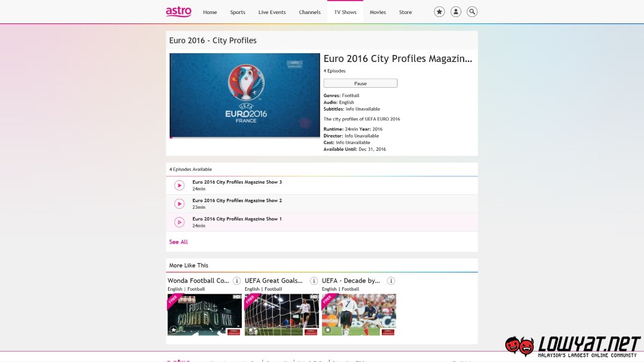Click the Euro 2016 video player
The width and height of the screenshot is (644, 362).
[245, 95]
